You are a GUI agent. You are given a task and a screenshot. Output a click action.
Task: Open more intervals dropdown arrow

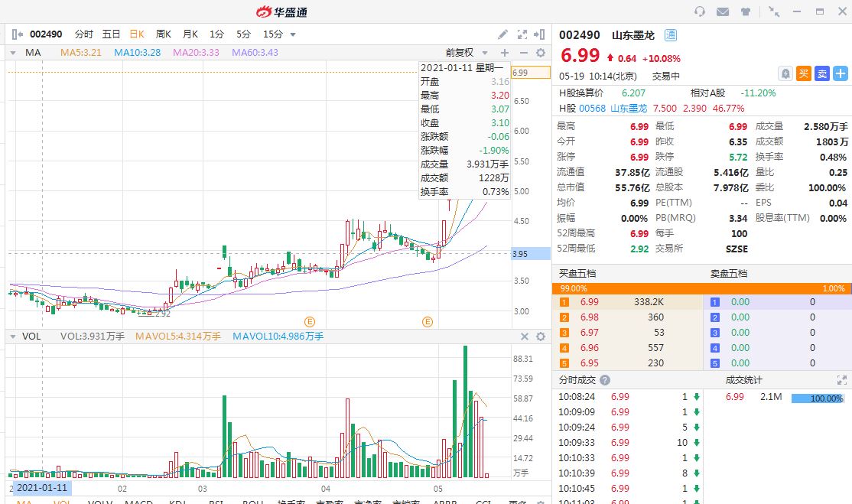tap(293, 34)
